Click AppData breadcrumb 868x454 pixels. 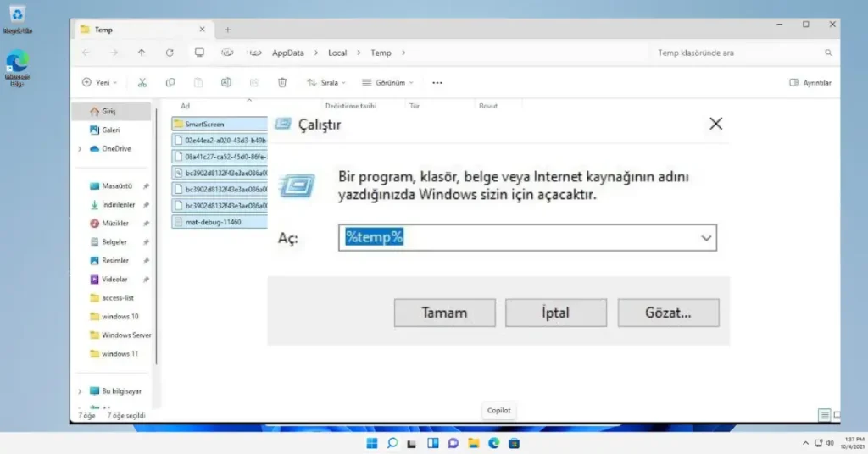click(288, 53)
